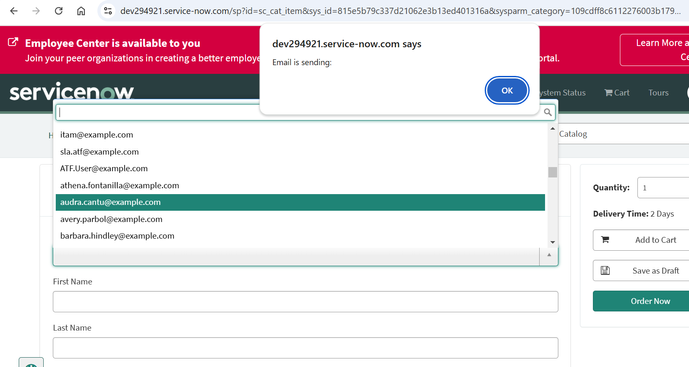Open the Cart menu item
Image resolution: width=689 pixels, height=367 pixels.
617,93
